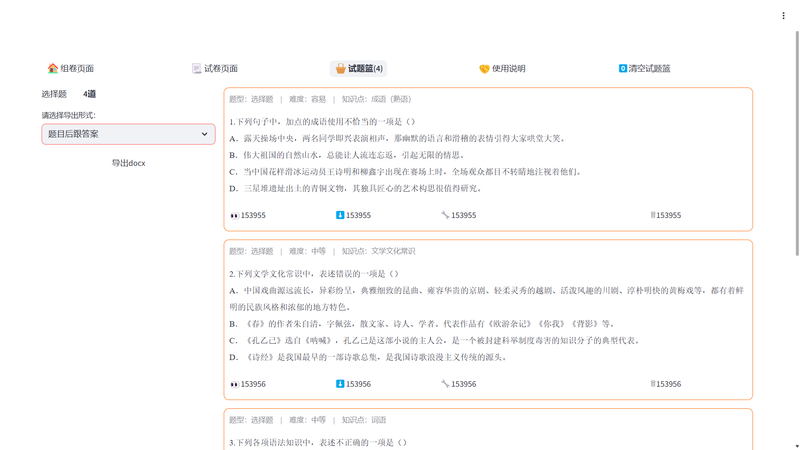Click the wrench icon for question 153955

coord(445,215)
